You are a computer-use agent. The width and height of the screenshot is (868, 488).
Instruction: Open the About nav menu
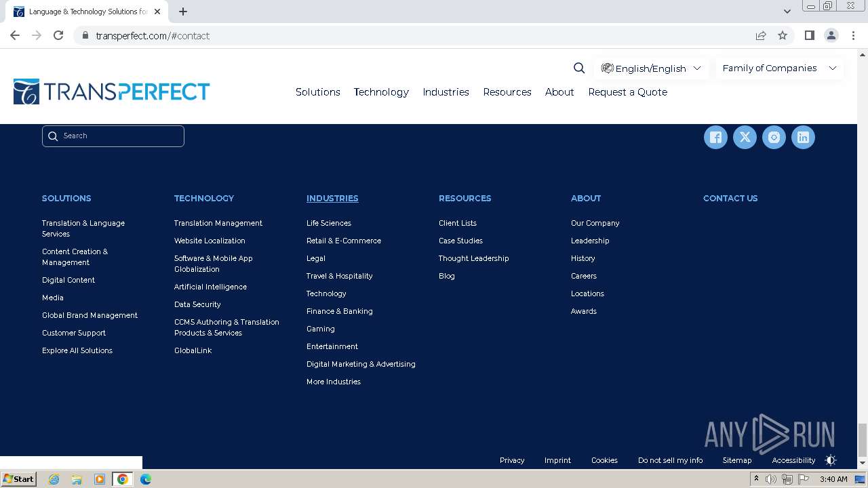[x=559, y=92]
